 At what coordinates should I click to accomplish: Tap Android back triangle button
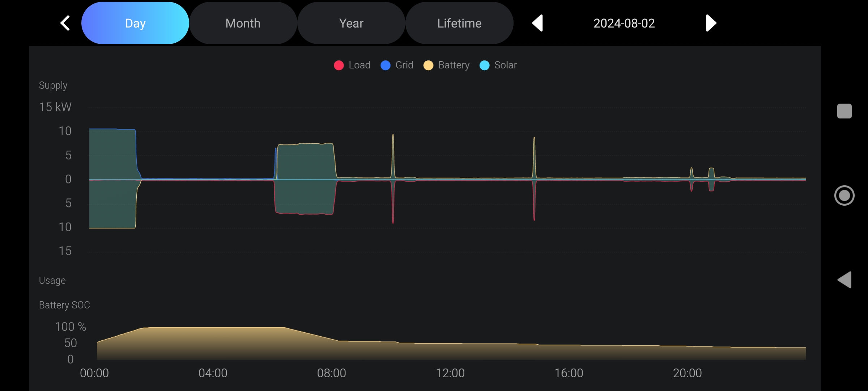[844, 280]
